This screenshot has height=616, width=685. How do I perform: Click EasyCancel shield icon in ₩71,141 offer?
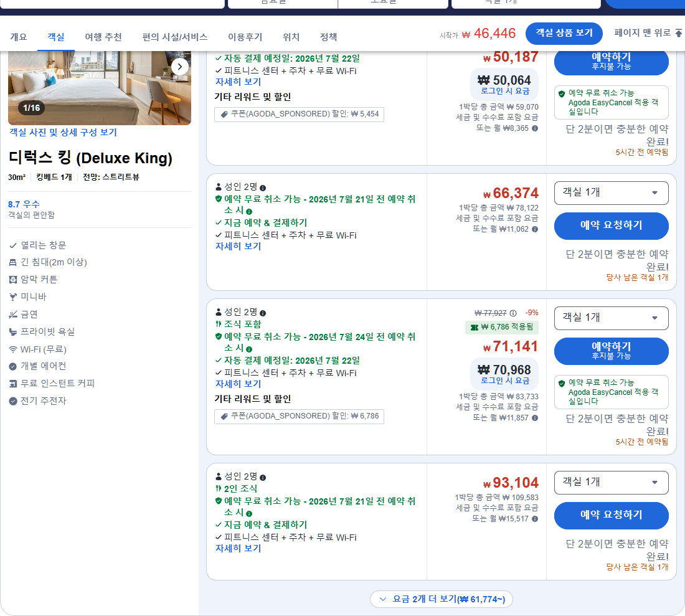[x=562, y=383]
